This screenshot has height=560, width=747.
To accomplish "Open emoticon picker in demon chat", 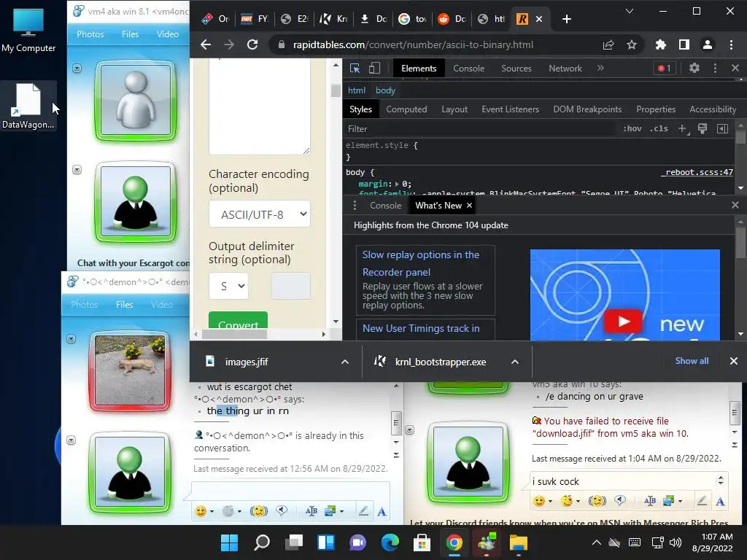I will pos(204,511).
